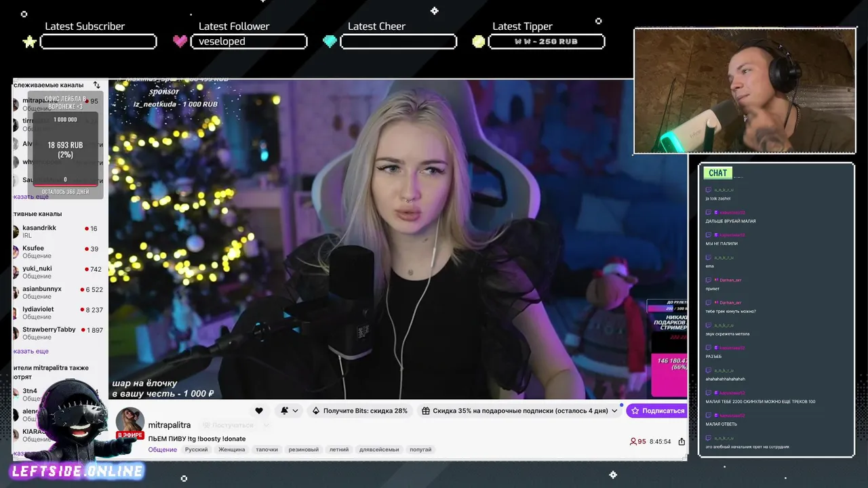Open StrawberryTabby channel avatar
The image size is (868, 488).
[x=16, y=333]
